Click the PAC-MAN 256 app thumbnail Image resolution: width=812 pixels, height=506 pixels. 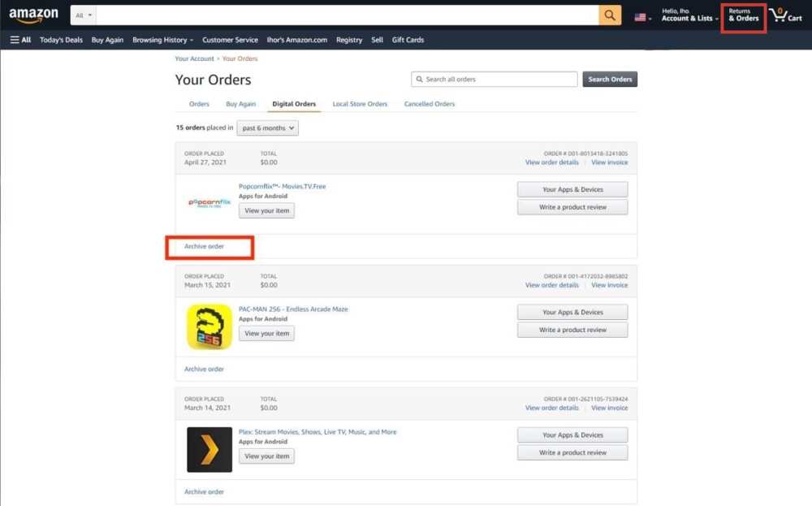(209, 327)
